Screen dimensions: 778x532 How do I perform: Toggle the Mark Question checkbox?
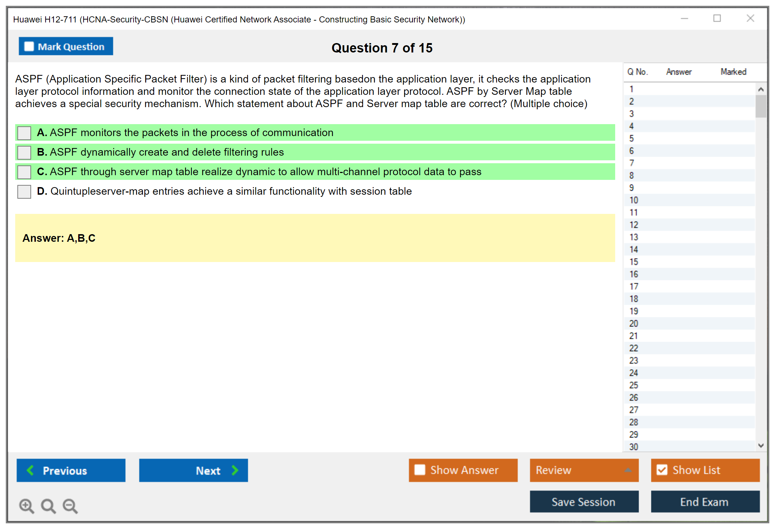29,47
